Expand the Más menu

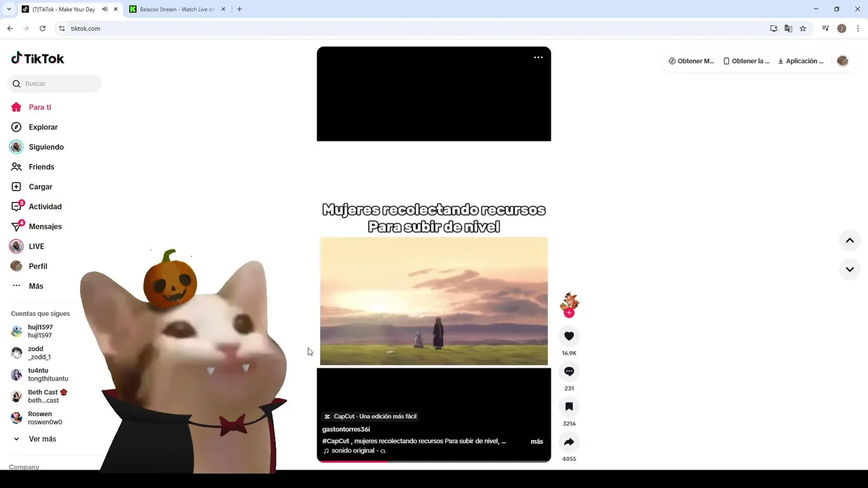click(36, 286)
